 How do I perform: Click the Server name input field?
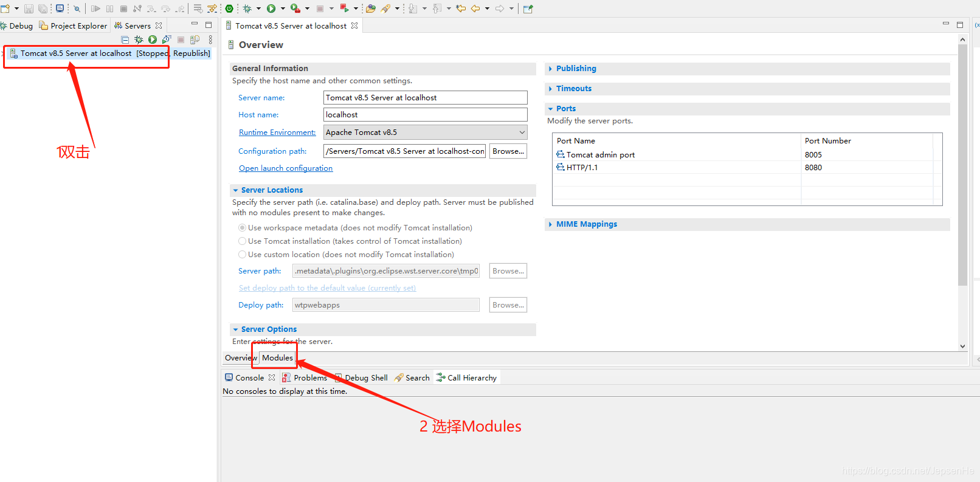(x=425, y=98)
